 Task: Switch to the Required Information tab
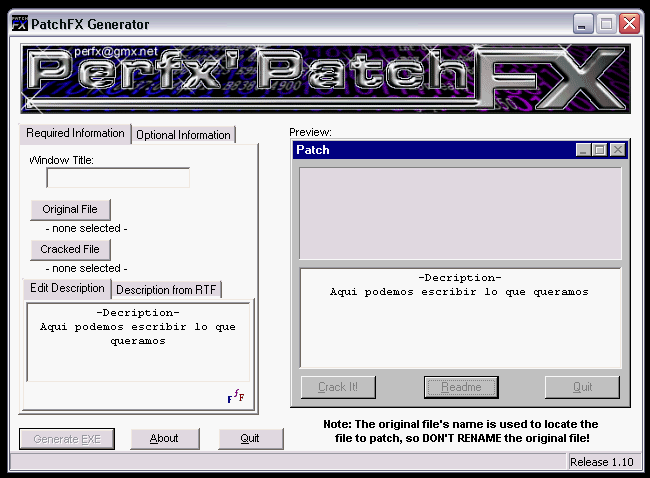(x=75, y=133)
